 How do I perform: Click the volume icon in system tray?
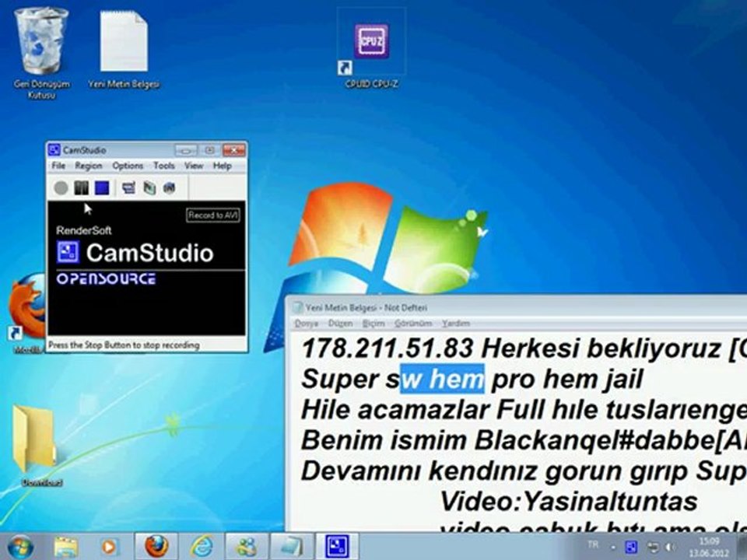coord(670,548)
